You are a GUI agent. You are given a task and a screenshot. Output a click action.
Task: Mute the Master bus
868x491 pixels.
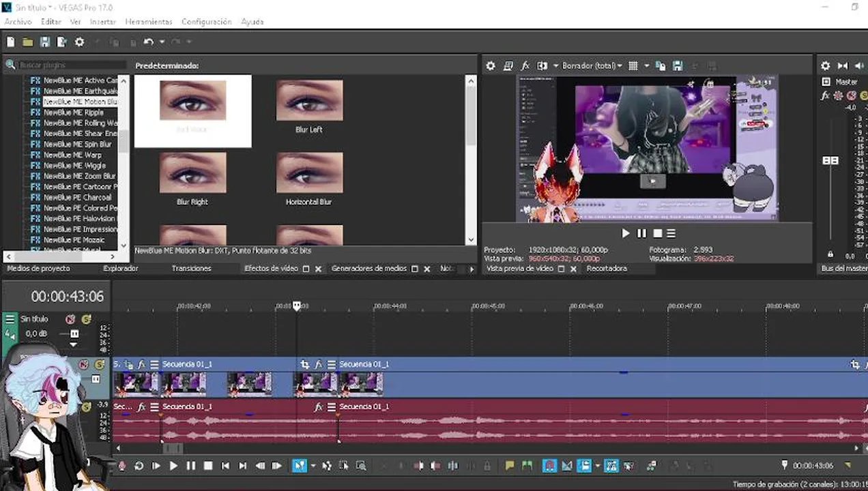[x=851, y=95]
